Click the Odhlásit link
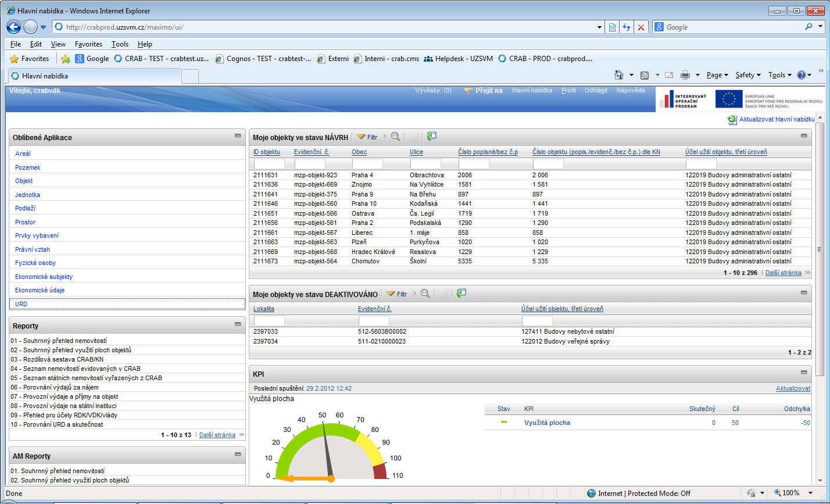Viewport: 830px width, 504px height. pyautogui.click(x=596, y=91)
